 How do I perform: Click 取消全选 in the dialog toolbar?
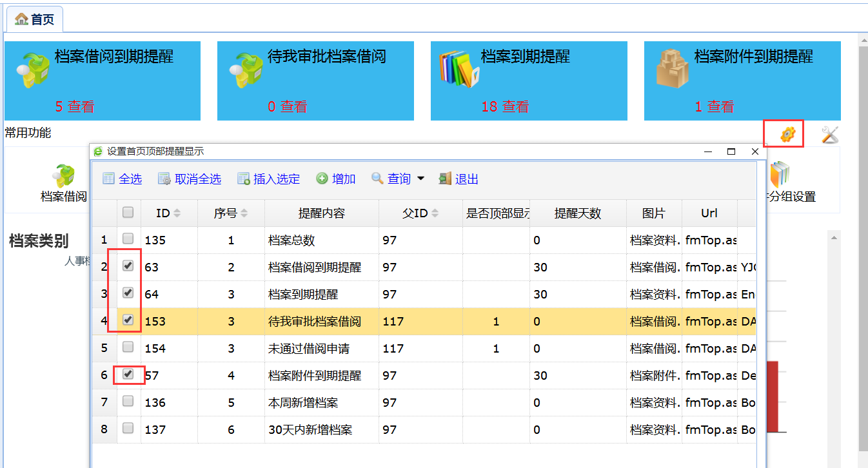(190, 179)
